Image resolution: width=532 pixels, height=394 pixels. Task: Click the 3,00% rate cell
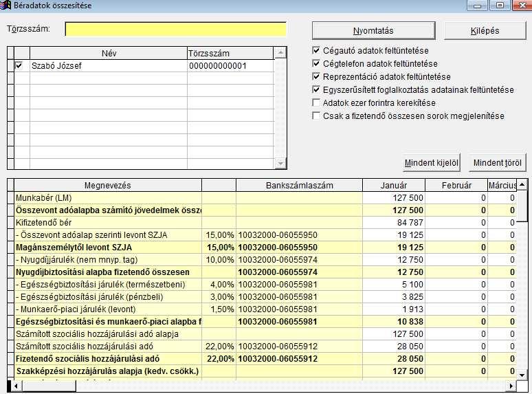(x=219, y=297)
